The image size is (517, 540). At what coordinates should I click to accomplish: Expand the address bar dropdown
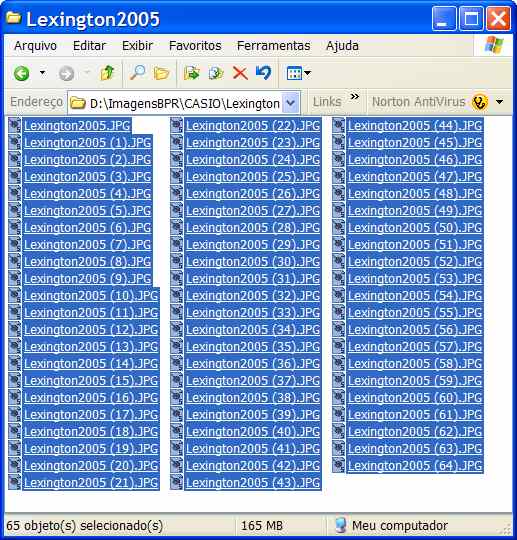tap(291, 102)
